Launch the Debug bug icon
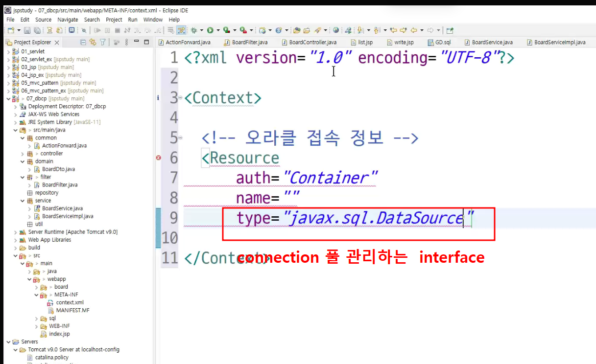Screen dimensions: 596x364 pos(194,30)
